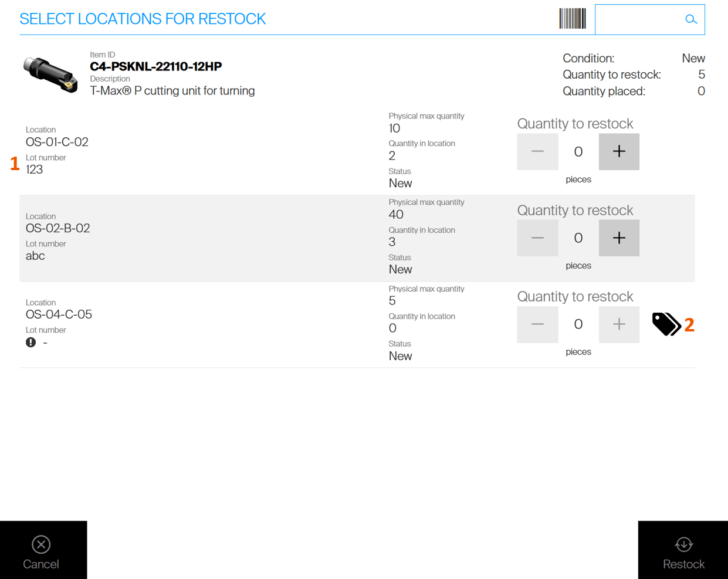
Task: Select location name OS-02-B-02
Action: point(57,228)
